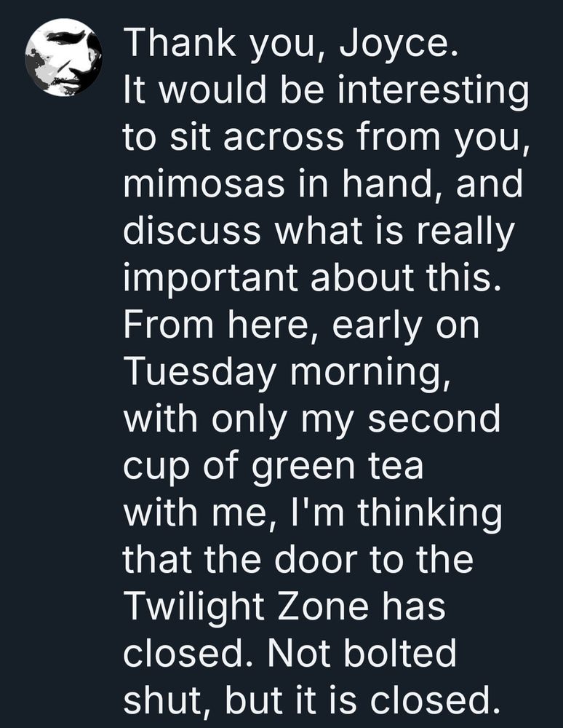
Task: Select the phrase "cup of green tea"
Action: (273, 467)
